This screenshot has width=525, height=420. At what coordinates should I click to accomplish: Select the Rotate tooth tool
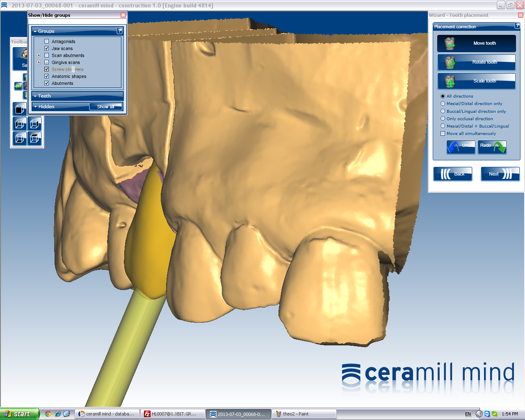(476, 62)
